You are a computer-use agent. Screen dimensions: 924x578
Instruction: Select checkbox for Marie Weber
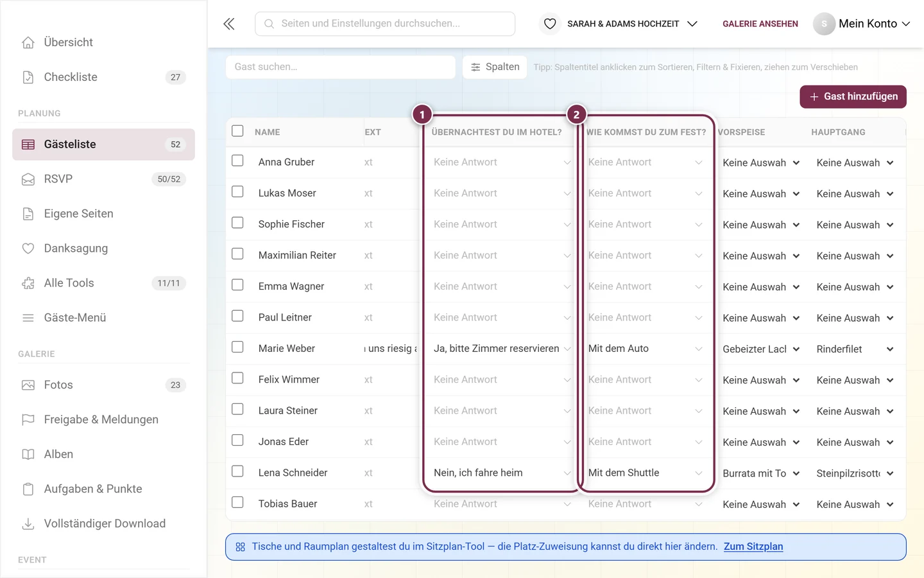237,347
